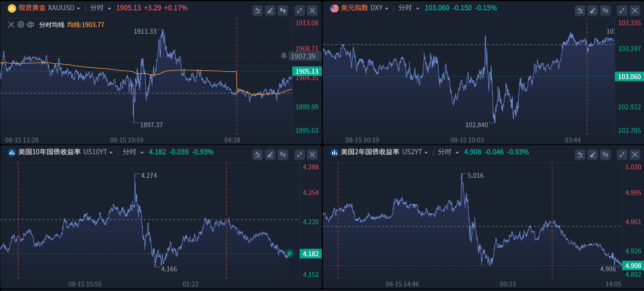The height and width of the screenshot is (291, 644).
Task: Select drawing pencil tool in DXY panel
Action: coord(593,11)
